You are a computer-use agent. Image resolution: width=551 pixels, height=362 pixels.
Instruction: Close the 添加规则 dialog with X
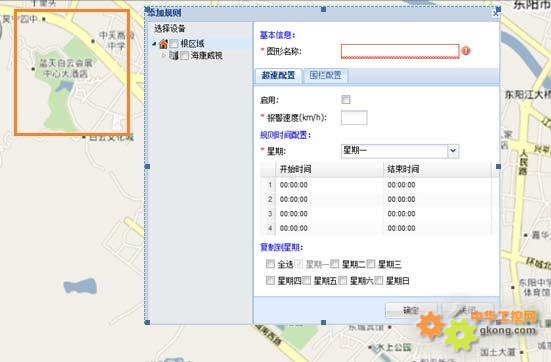[x=495, y=13]
